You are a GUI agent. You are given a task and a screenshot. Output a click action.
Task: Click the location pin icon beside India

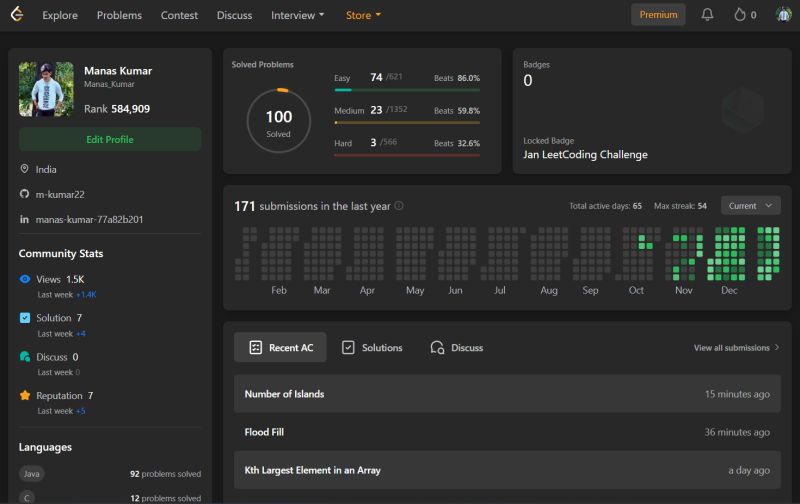click(24, 169)
